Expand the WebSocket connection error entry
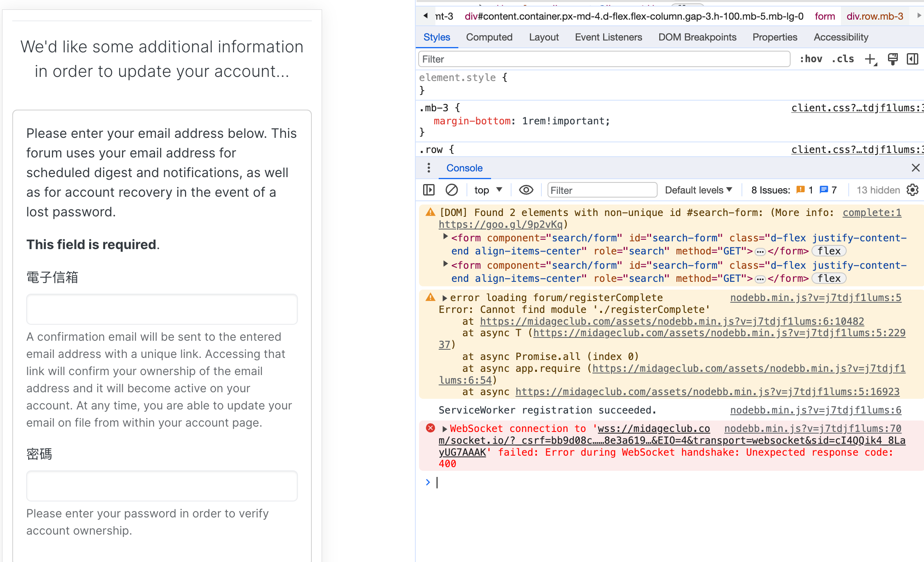The height and width of the screenshot is (562, 924). 444,429
